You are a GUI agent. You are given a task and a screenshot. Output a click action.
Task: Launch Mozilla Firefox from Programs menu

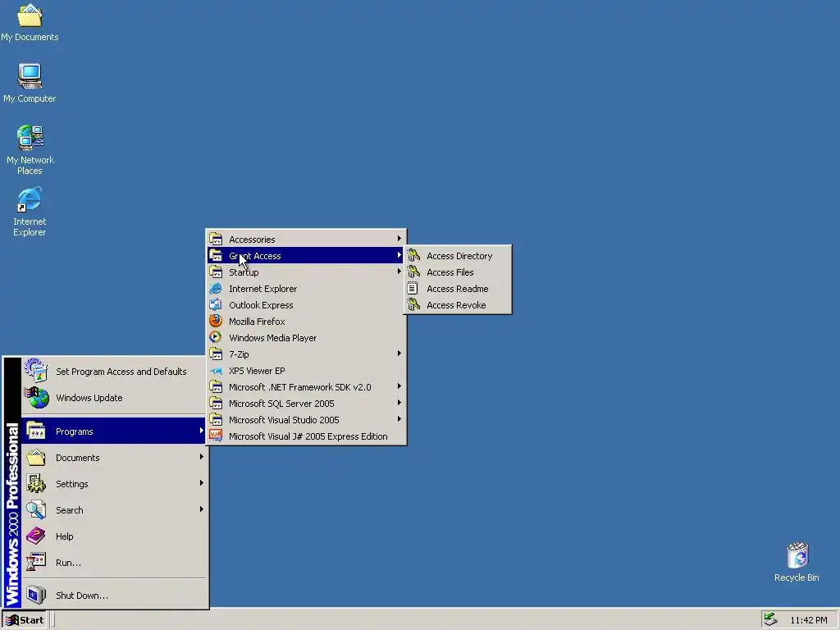pos(306,321)
